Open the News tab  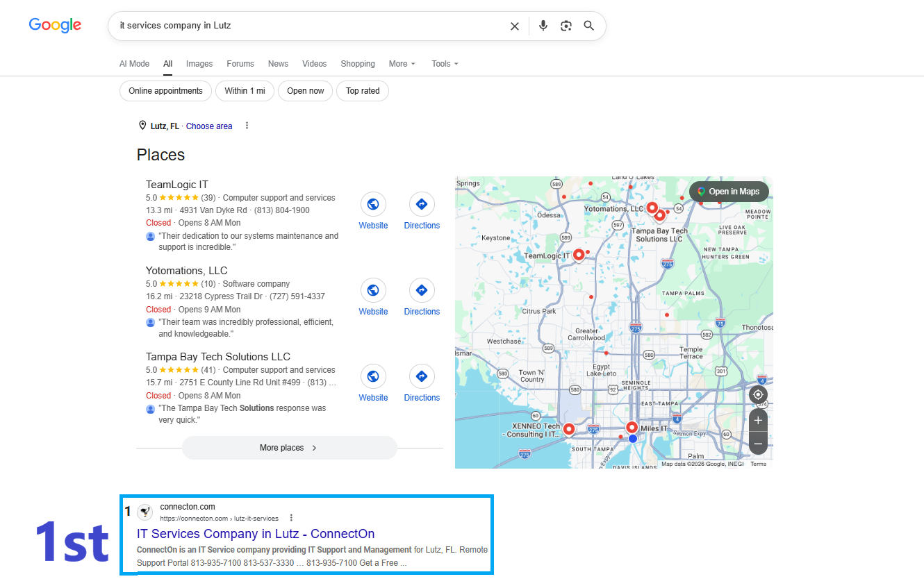(278, 64)
